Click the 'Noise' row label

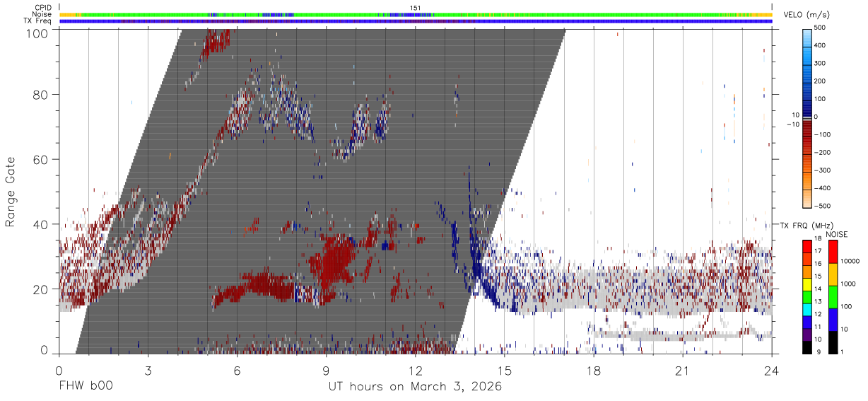tap(42, 14)
